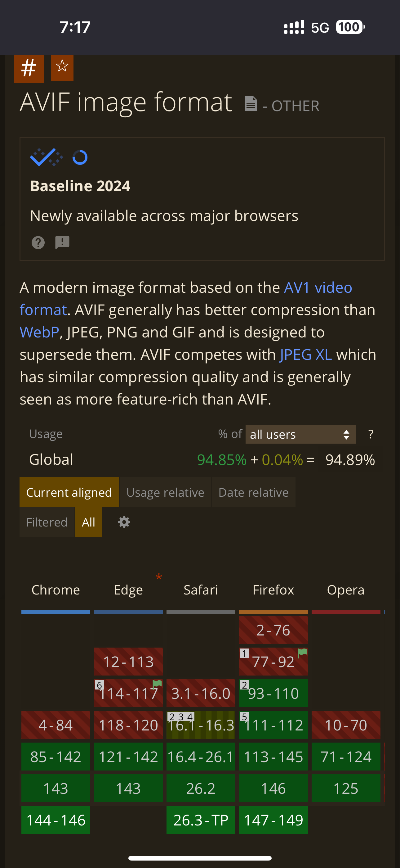
Task: Click the hash permalink icon
Action: click(x=29, y=68)
